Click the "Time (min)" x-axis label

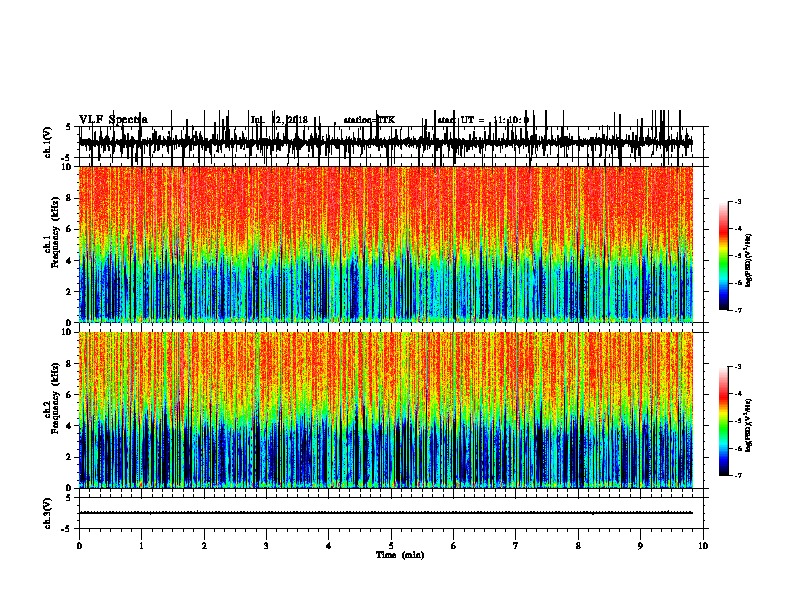(x=400, y=555)
